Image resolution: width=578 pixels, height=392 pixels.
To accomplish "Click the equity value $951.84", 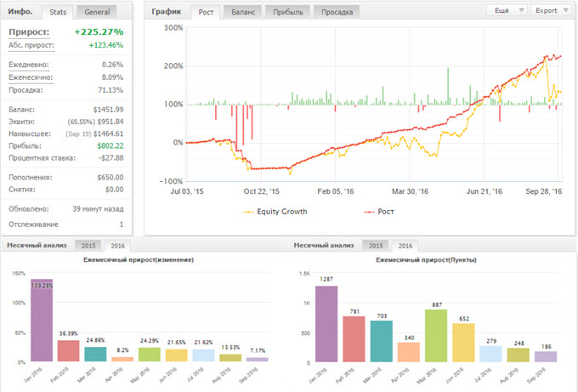I will 110,122.
